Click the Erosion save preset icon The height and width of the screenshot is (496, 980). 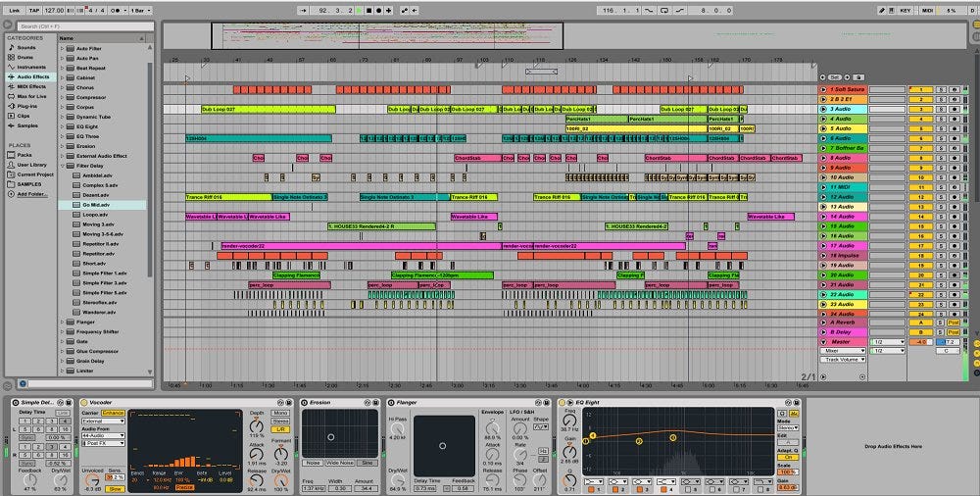(375, 403)
